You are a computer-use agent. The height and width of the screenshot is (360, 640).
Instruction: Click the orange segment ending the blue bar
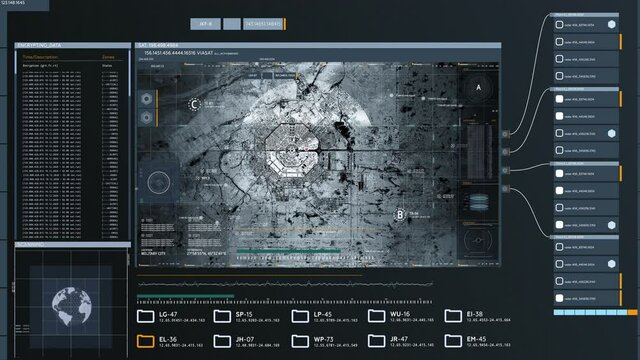tap(632, 312)
